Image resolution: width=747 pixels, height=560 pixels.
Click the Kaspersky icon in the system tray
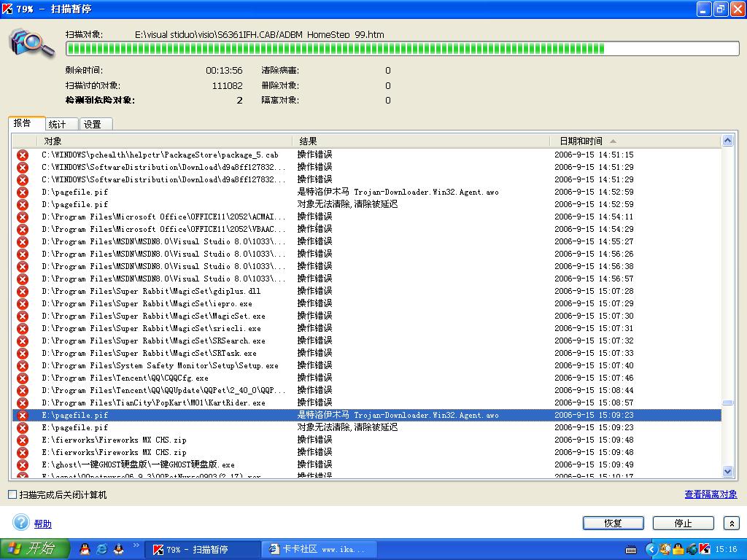coord(704,549)
